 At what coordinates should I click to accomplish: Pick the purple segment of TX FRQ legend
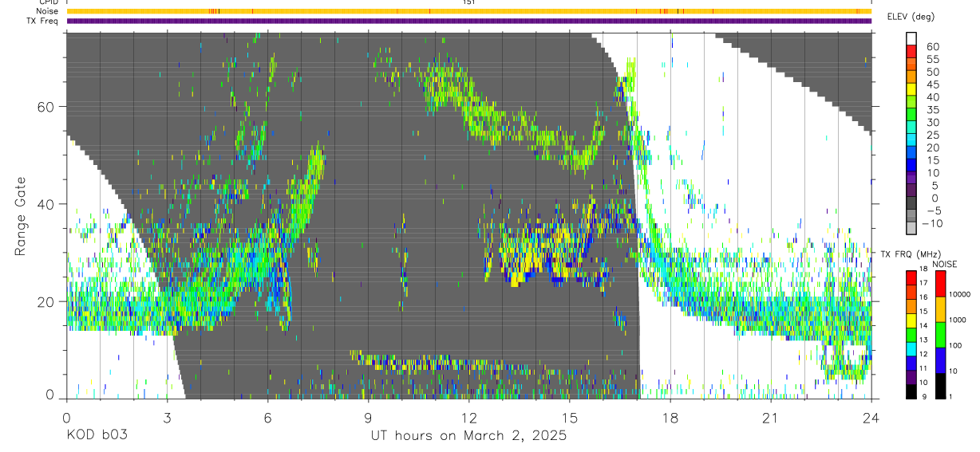coord(911,378)
